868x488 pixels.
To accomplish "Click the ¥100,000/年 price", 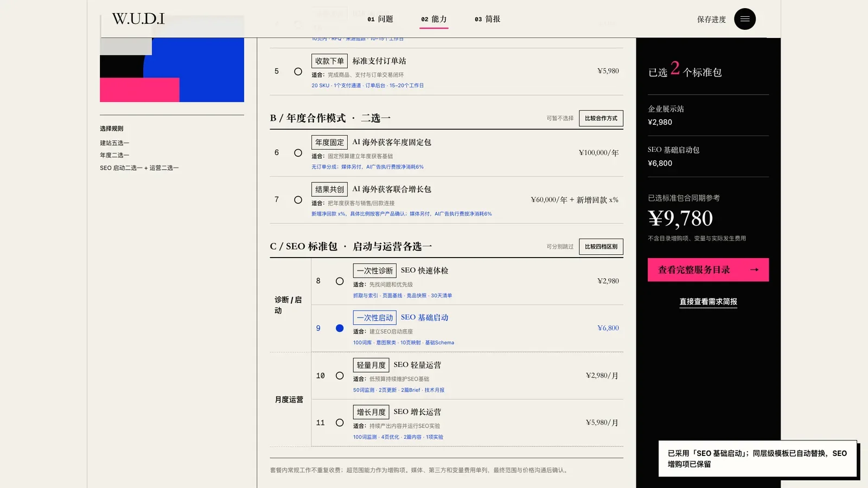I will [x=598, y=153].
